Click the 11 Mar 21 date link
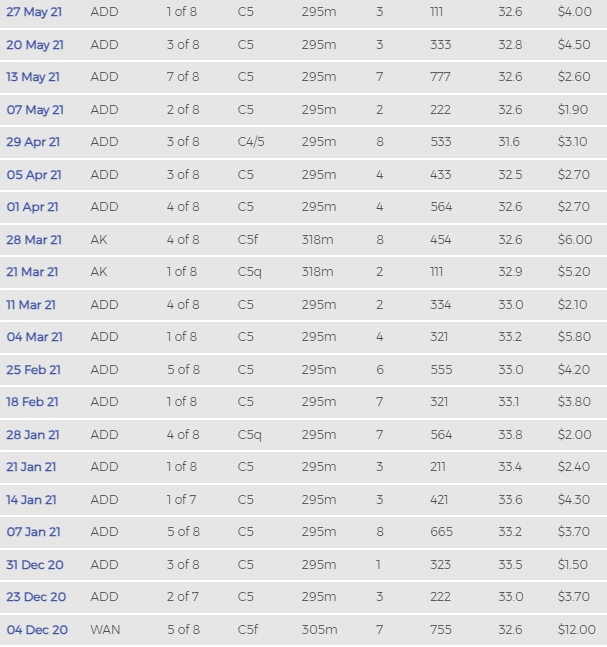The width and height of the screenshot is (607, 647). [31, 305]
